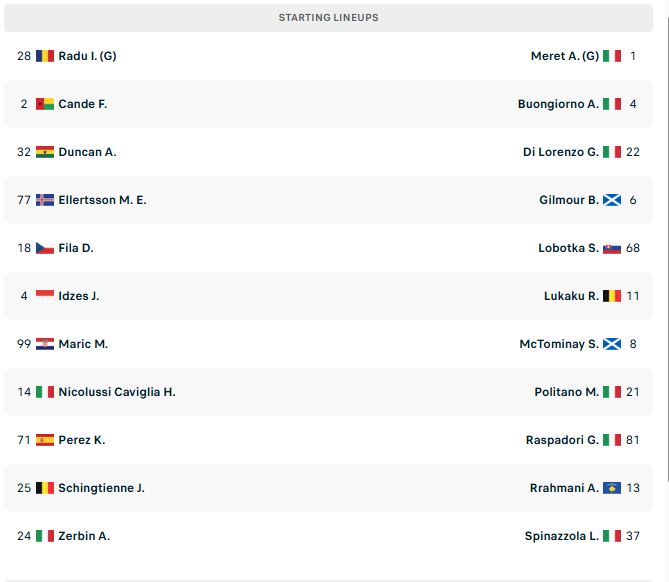
Task: Open Idzes J. player profile
Action: [79, 296]
